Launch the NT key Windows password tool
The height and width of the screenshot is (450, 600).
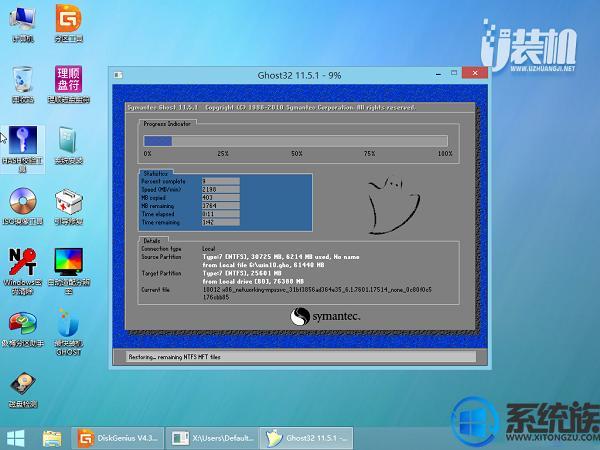23,272
